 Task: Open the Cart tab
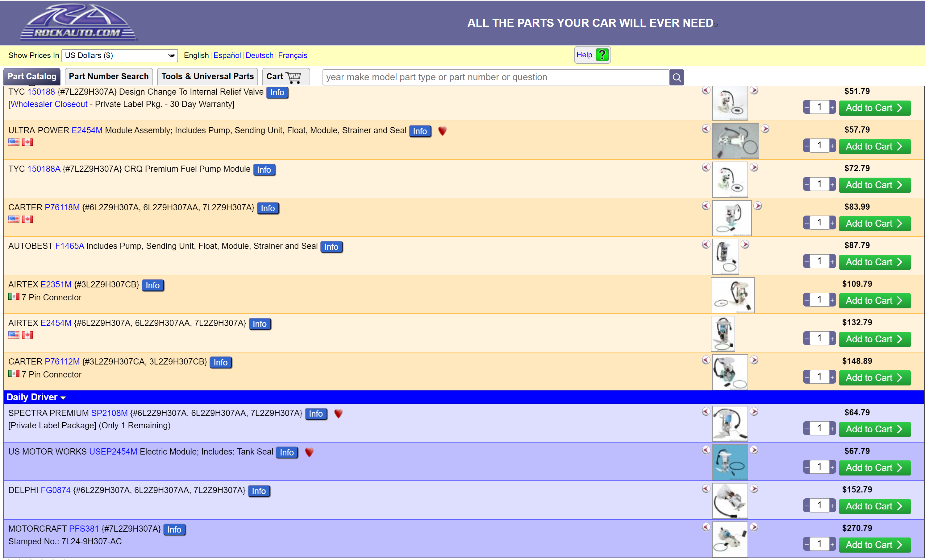(x=286, y=76)
